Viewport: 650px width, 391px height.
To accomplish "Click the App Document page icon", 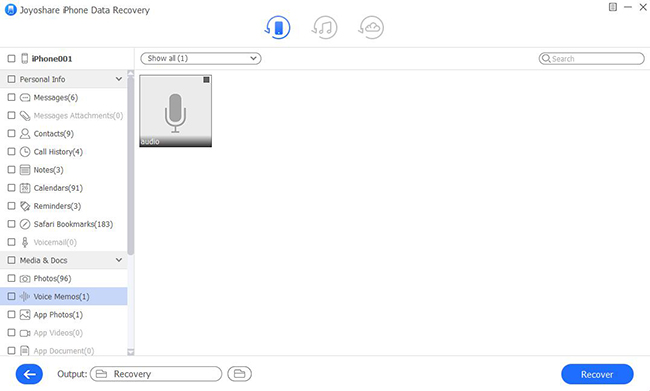I will 25,351.
